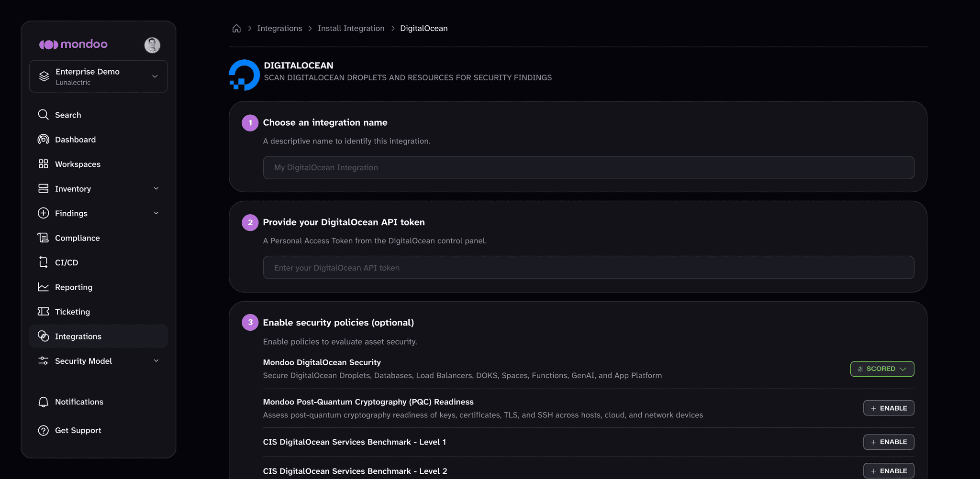Screen dimensions: 980x479
Task: Click the Integrations icon in the sidebar
Action: tap(43, 336)
